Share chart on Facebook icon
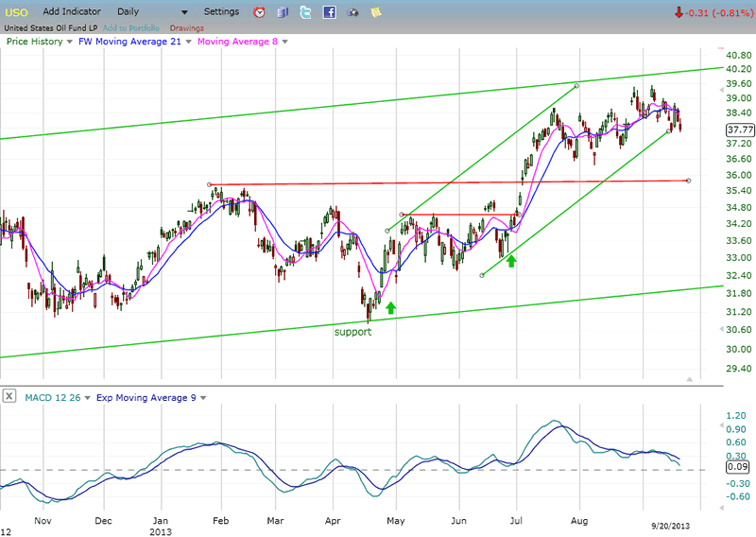This screenshot has width=756, height=537. (x=329, y=12)
